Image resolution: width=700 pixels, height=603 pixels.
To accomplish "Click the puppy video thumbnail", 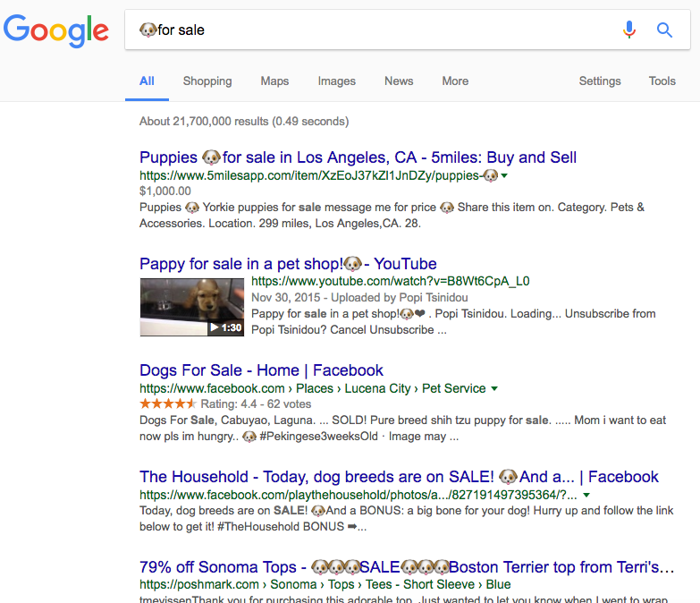I will pyautogui.click(x=192, y=307).
